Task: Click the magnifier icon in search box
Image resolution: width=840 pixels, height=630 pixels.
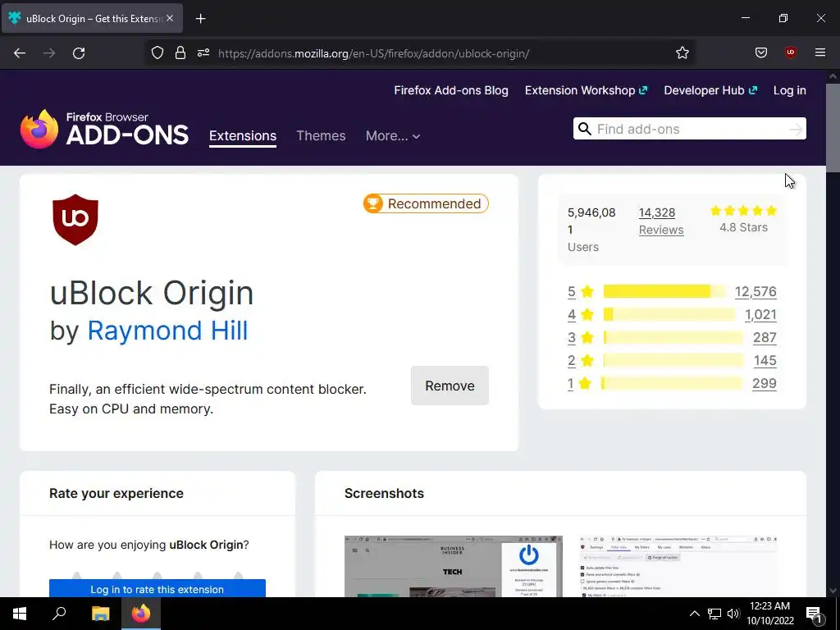Action: pyautogui.click(x=585, y=129)
